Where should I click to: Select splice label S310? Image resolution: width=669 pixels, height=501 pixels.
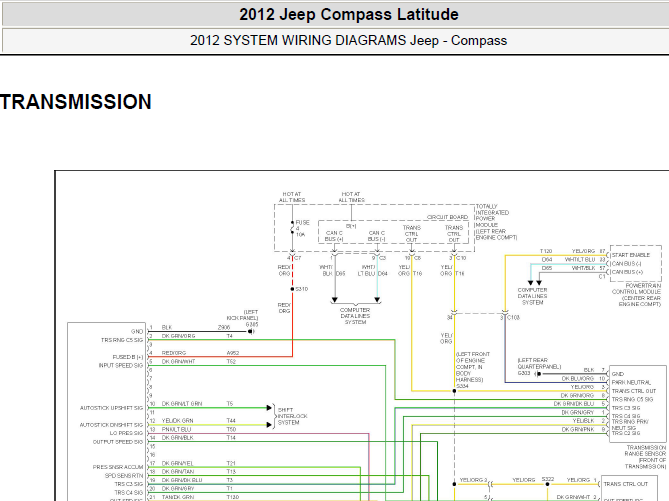point(302,289)
